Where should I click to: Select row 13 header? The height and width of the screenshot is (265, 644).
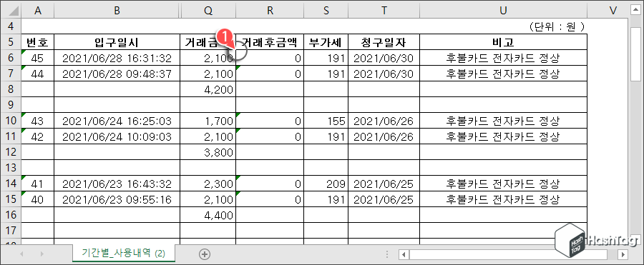pyautogui.click(x=11, y=168)
